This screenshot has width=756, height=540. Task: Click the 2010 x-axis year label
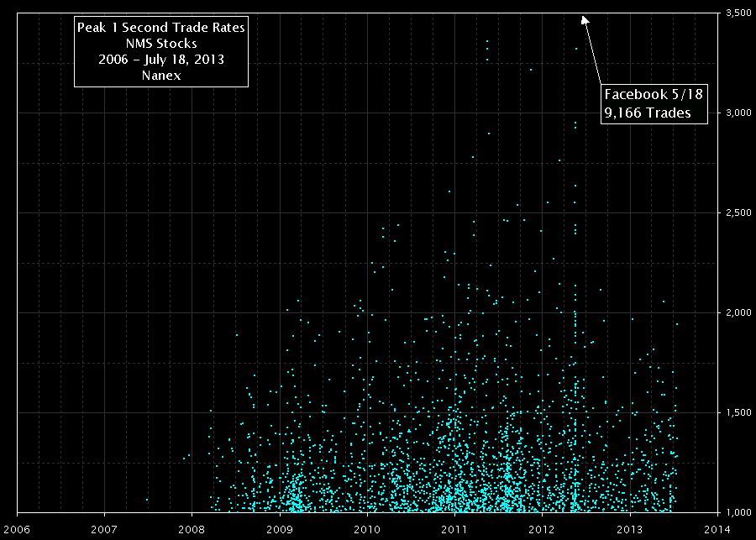[367, 529]
